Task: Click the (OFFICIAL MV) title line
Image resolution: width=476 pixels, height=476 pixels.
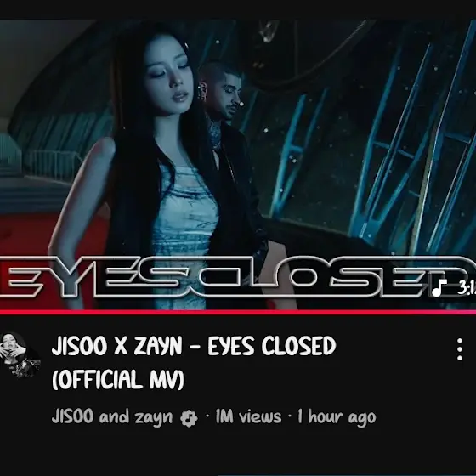Action: (118, 379)
